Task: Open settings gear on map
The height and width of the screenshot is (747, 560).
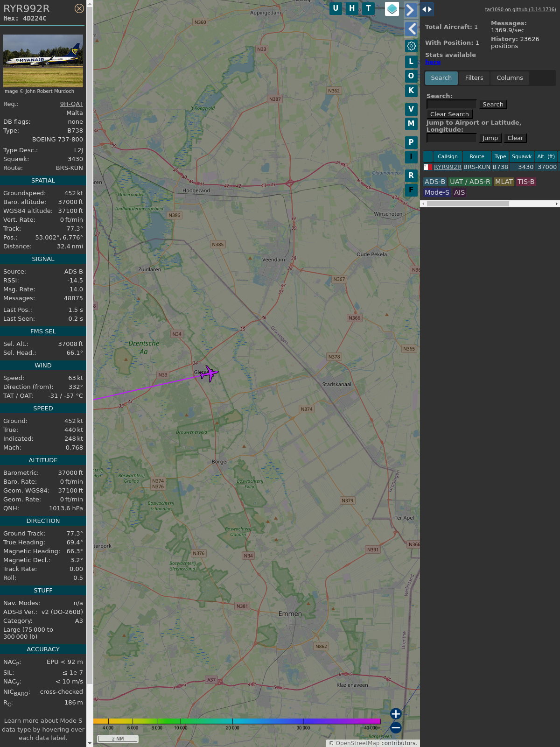Action: tap(411, 46)
